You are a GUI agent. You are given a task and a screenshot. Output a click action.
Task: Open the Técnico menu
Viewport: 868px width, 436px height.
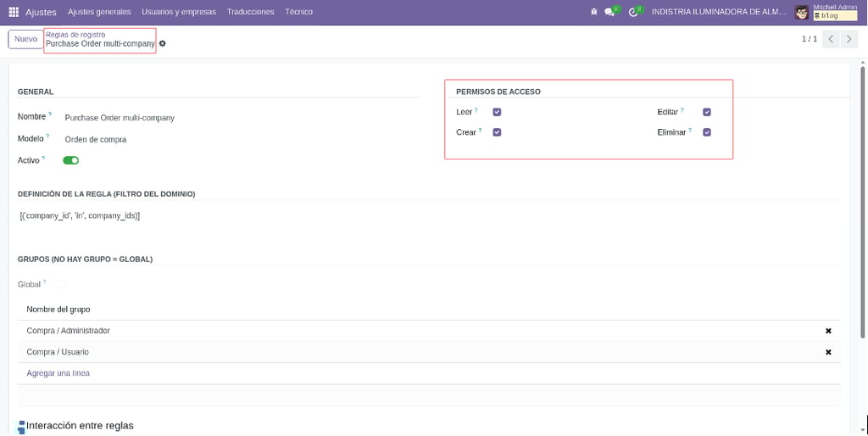click(x=299, y=12)
